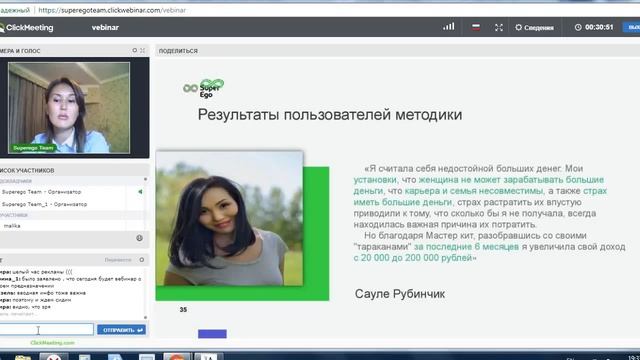This screenshot has height=360, width=640.
Task: Click slide number 35
Action: click(183, 310)
